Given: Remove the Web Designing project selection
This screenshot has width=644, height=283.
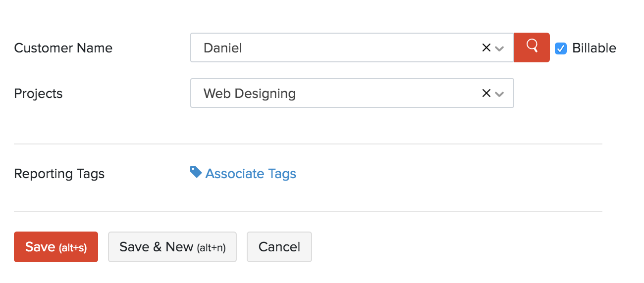Looking at the screenshot, I should click(486, 93).
